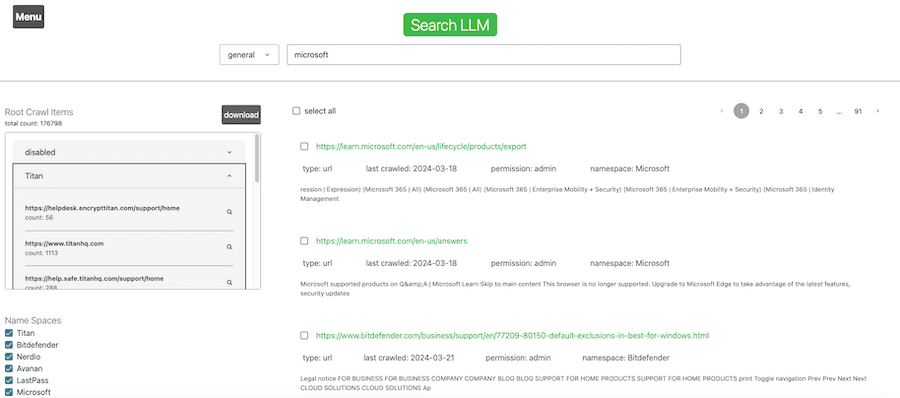Viewport: 900px width, 398px height.
Task: Open learn.microsoft.com/en-us/answers link
Action: [x=391, y=241]
